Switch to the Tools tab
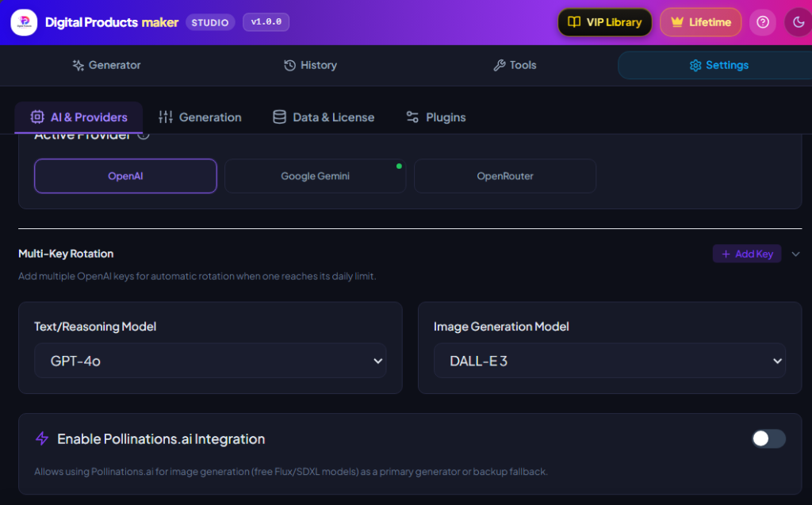The width and height of the screenshot is (812, 505). pos(515,65)
